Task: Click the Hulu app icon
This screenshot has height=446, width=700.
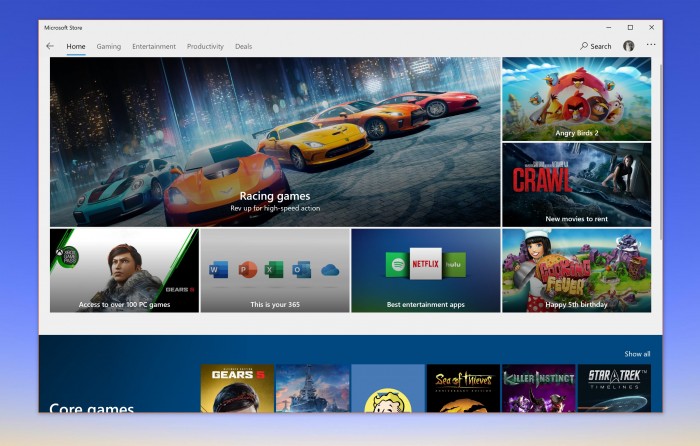Action: coord(455,264)
